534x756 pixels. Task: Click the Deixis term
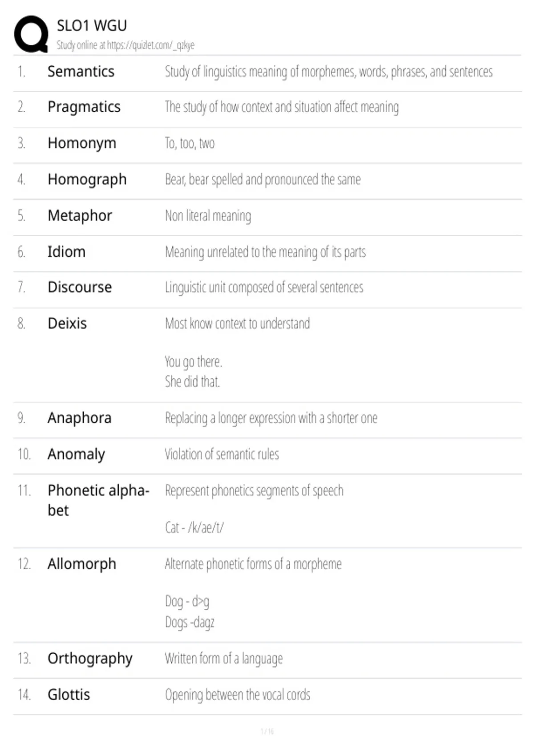67,323
